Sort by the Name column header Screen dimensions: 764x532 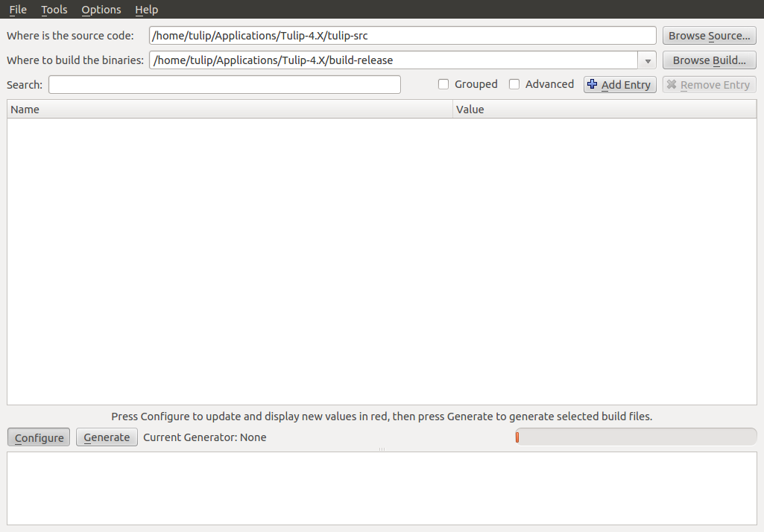tap(230, 110)
